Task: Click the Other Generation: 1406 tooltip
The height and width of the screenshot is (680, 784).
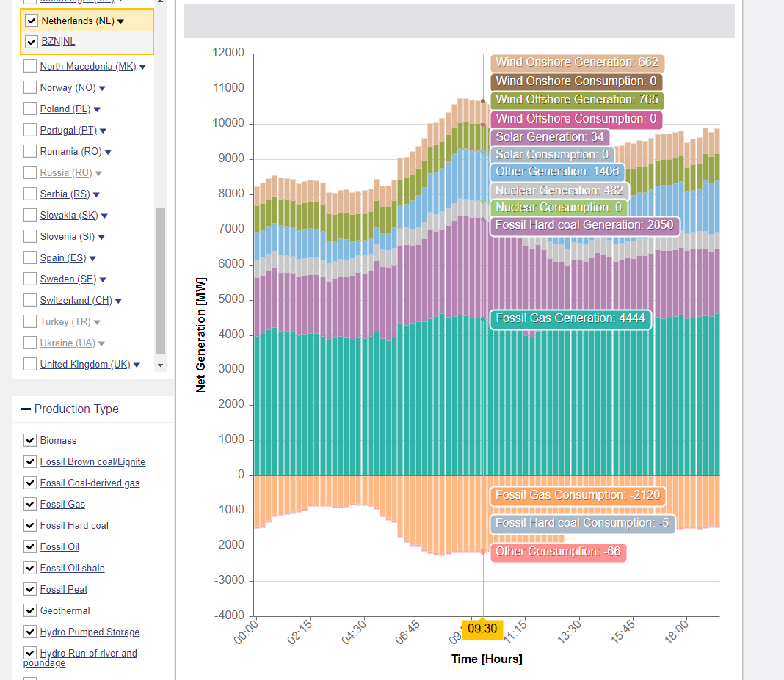Action: click(557, 172)
